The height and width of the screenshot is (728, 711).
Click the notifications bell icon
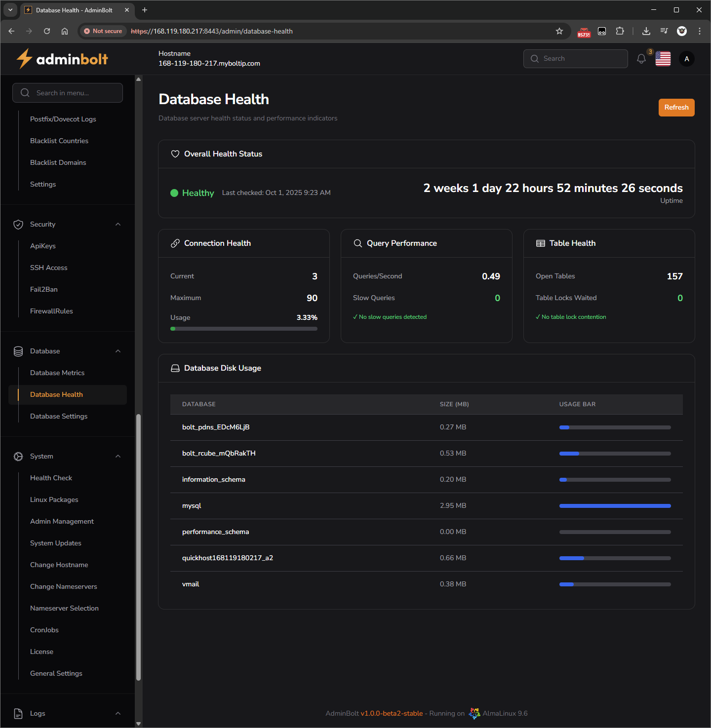(x=641, y=59)
